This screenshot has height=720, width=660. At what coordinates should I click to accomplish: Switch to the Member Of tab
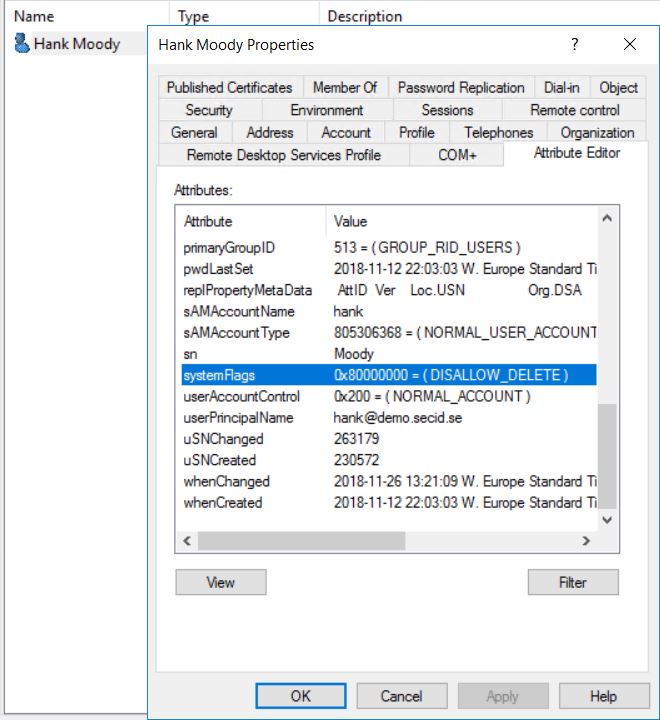click(345, 87)
